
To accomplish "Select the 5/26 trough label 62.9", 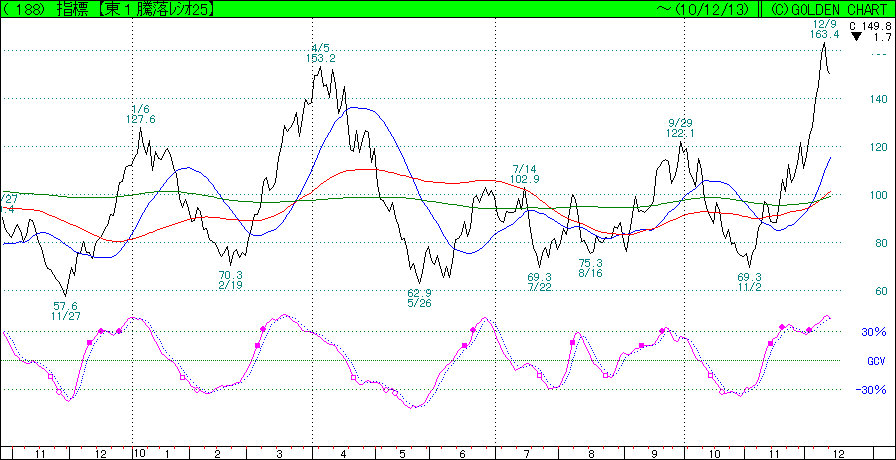I will tap(419, 294).
